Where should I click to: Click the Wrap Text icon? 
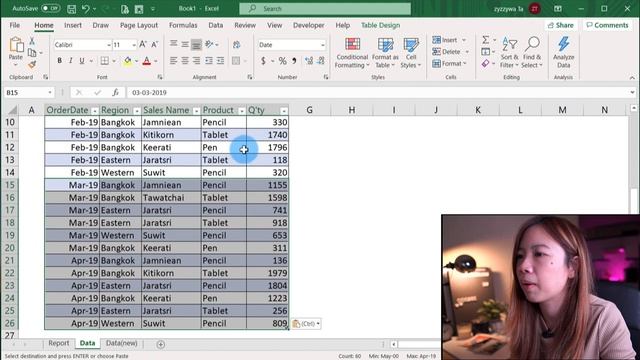pyautogui.click(x=236, y=44)
